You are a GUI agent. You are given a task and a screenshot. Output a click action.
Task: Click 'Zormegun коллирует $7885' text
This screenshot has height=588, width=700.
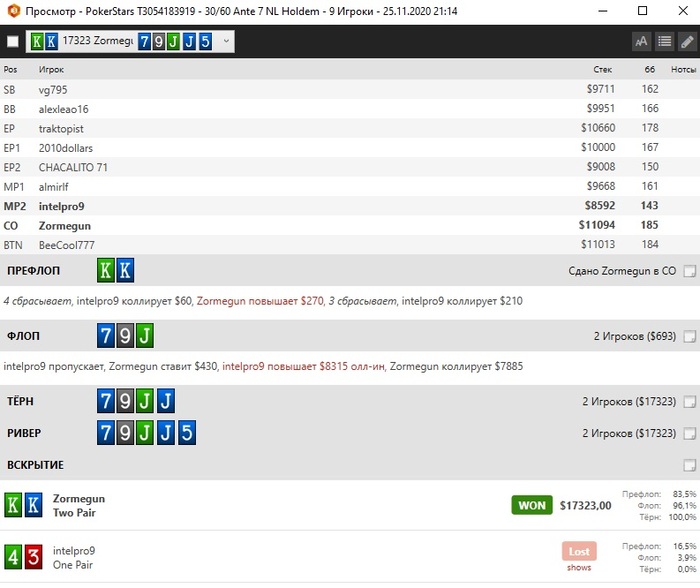(x=456, y=367)
